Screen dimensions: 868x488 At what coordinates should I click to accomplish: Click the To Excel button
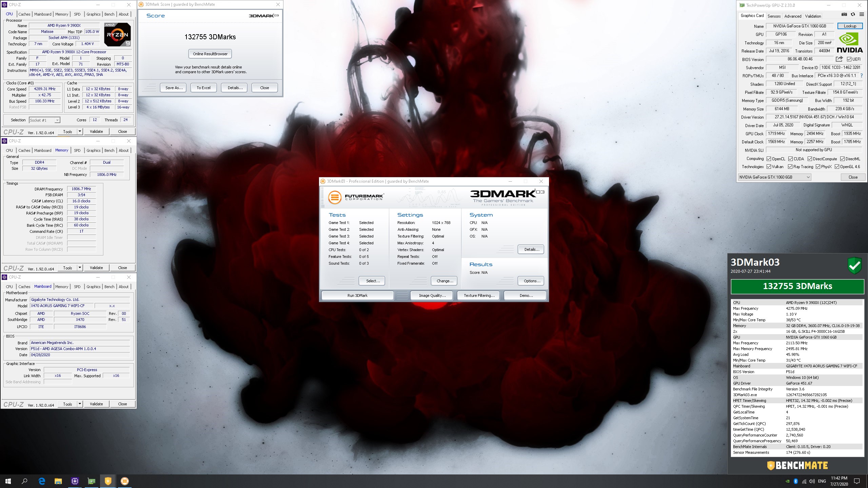203,88
